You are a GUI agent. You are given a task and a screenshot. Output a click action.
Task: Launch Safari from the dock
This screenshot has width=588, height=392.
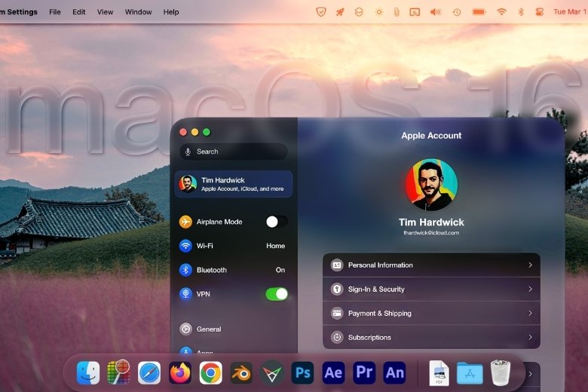coord(149,373)
